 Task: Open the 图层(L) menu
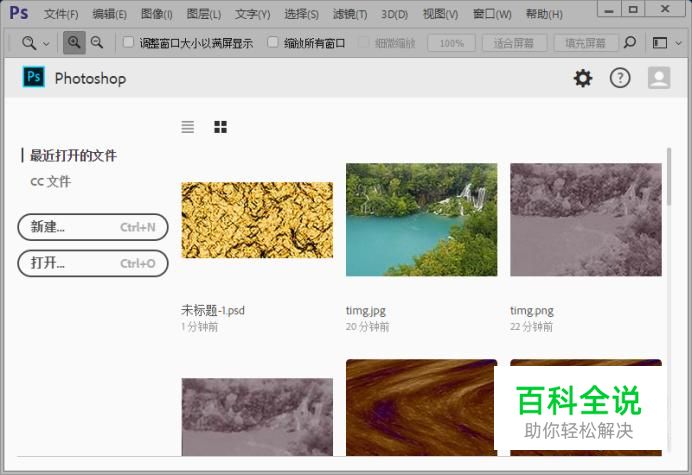pos(203,14)
